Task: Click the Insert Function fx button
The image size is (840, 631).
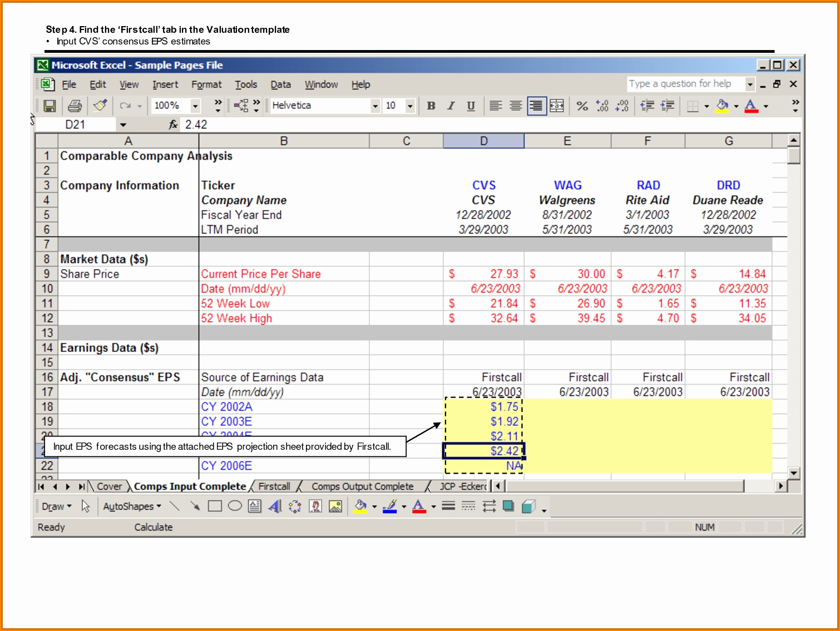Action: tap(173, 125)
